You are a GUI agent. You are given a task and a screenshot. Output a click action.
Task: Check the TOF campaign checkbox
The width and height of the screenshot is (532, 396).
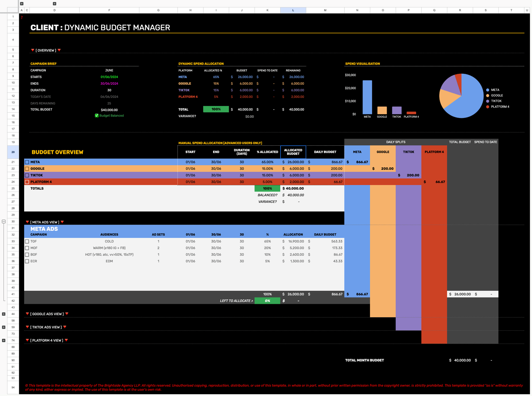(x=27, y=241)
